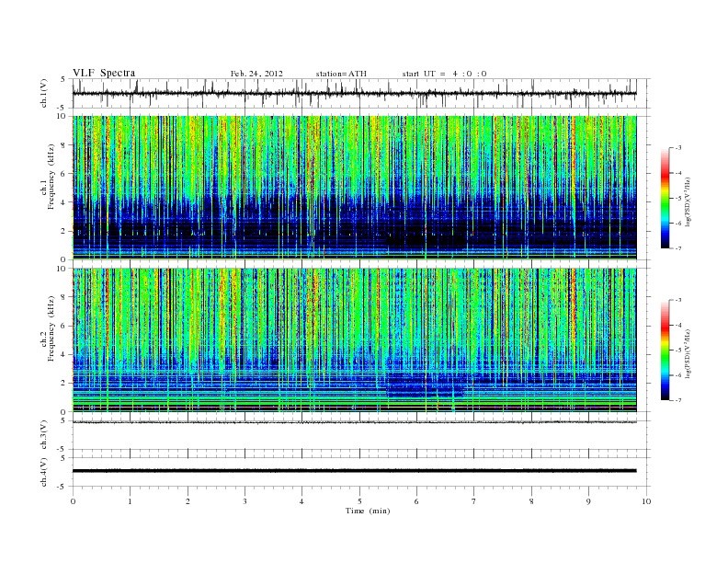Click the "8" kHz tick of ch.1 spectrogram
This screenshot has width=728, height=563.
(65, 145)
